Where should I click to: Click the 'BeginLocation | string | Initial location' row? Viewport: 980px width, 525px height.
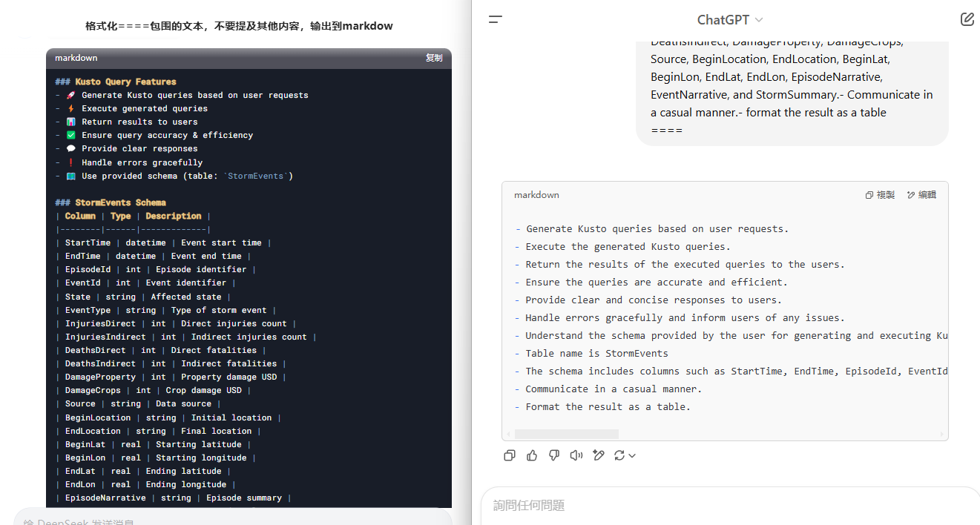168,417
